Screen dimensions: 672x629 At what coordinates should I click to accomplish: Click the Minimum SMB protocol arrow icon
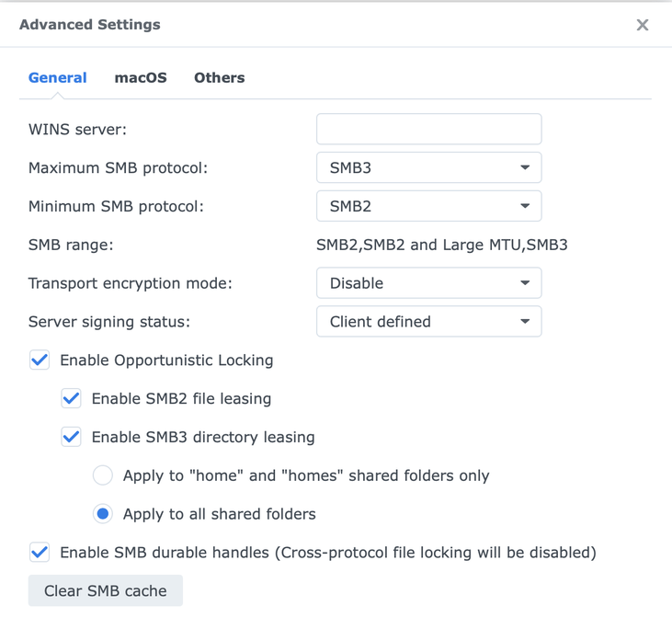pyautogui.click(x=525, y=207)
